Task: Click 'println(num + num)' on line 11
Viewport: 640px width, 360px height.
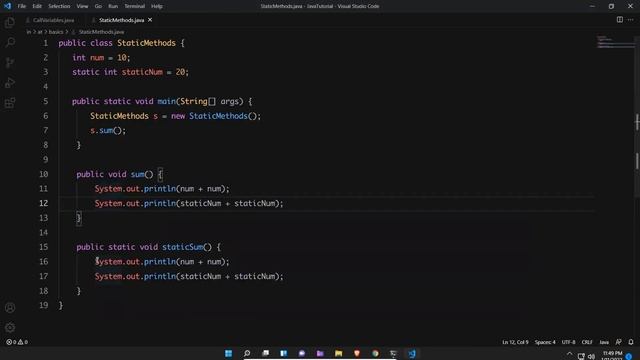Action: pyautogui.click(x=185, y=189)
